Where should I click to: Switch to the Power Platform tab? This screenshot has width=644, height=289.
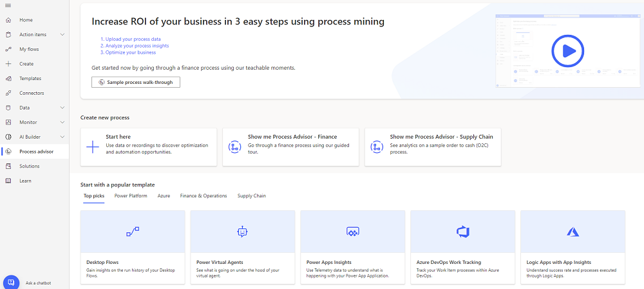point(131,195)
